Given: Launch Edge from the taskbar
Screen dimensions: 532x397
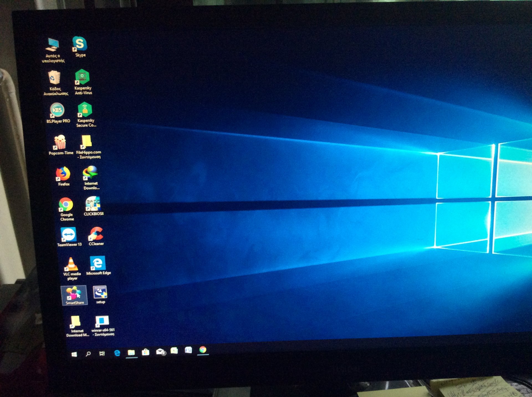Looking at the screenshot, I should (x=117, y=353).
